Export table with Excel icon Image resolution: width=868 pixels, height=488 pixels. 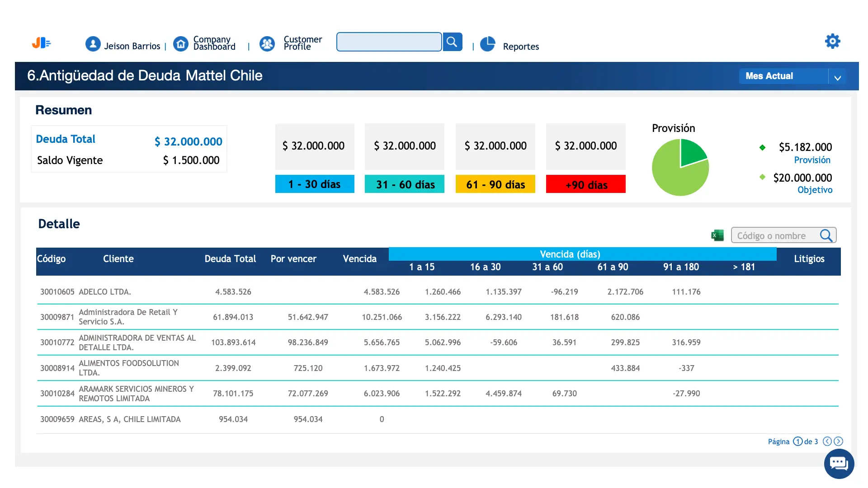point(717,235)
